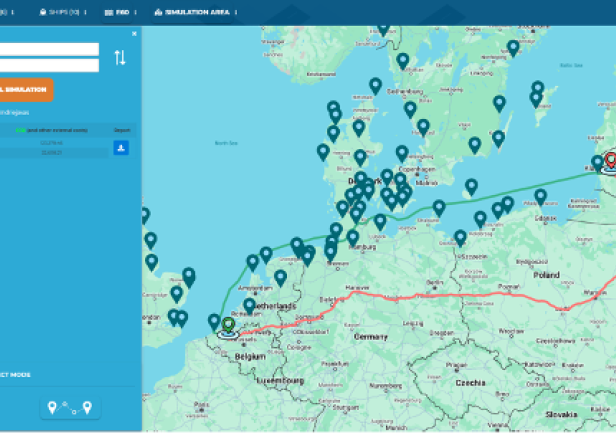Screen dimensions: 616x433
Task: Click the route waypoints mode icon
Action: [69, 407]
